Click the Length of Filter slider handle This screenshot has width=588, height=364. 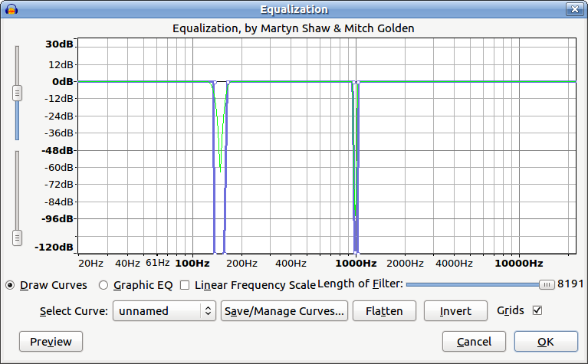pyautogui.click(x=547, y=285)
